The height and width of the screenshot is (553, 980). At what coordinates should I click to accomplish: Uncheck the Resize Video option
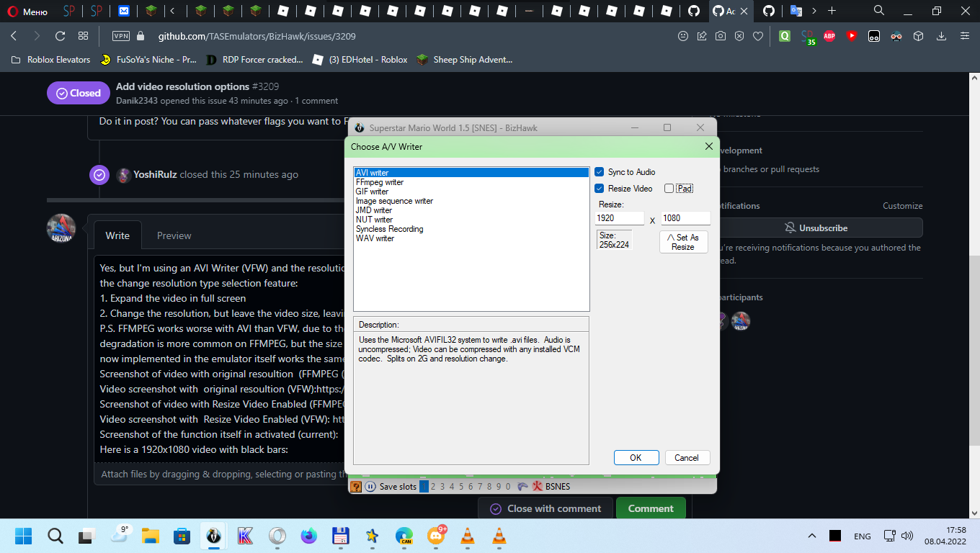click(600, 188)
